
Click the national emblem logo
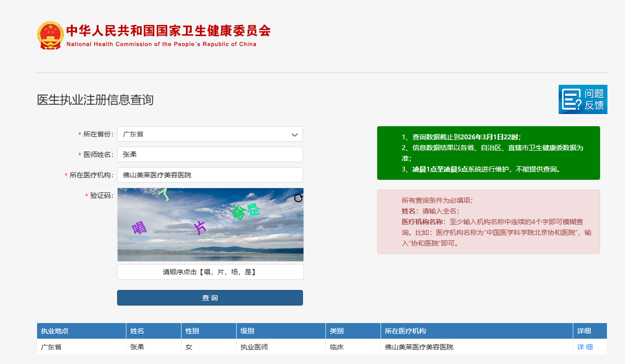click(x=50, y=35)
